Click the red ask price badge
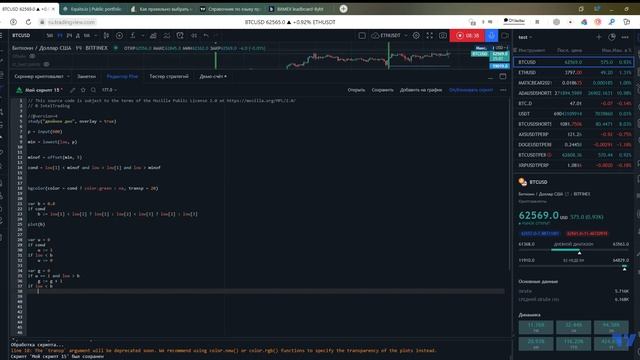This screenshot has height=360, width=640. [x=587, y=233]
